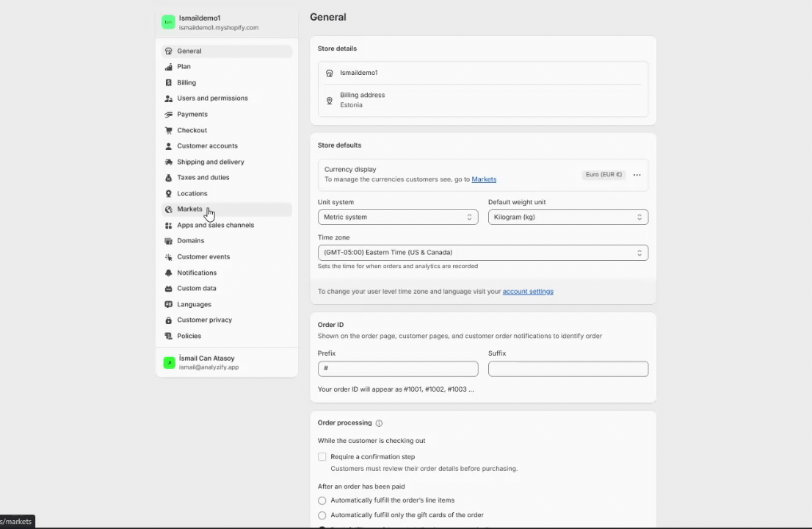
Task: Follow the Markets link in Currency display
Action: [484, 179]
